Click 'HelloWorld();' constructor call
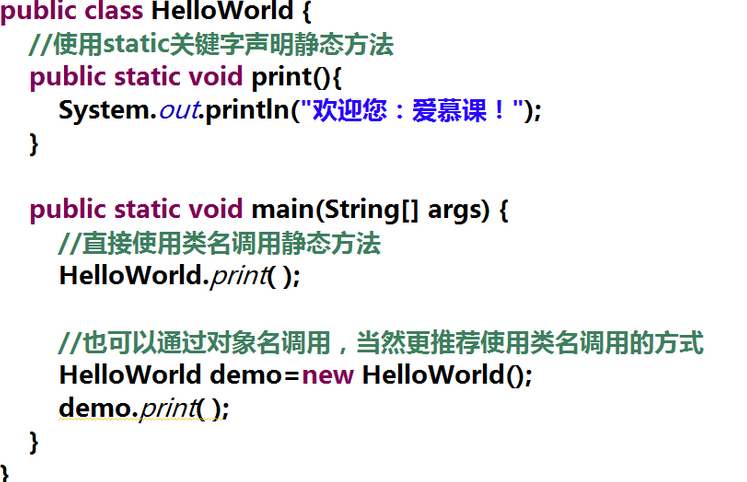Viewport: 747px width, 482px height. click(x=447, y=375)
